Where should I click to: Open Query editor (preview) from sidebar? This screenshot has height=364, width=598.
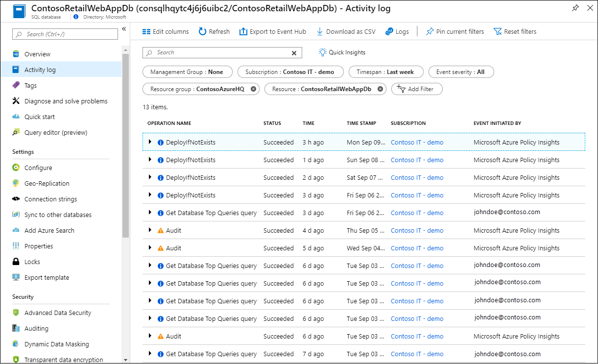coord(56,132)
